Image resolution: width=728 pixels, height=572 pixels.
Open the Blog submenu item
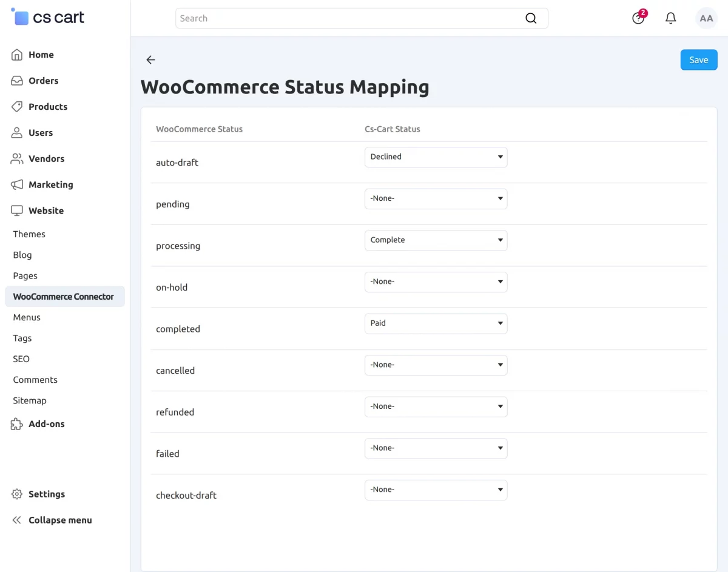[22, 255]
